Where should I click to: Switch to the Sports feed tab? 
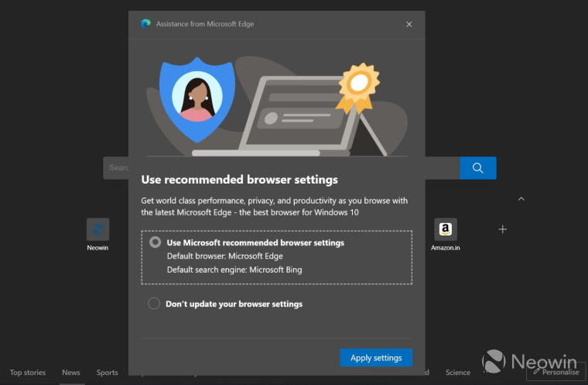(107, 373)
